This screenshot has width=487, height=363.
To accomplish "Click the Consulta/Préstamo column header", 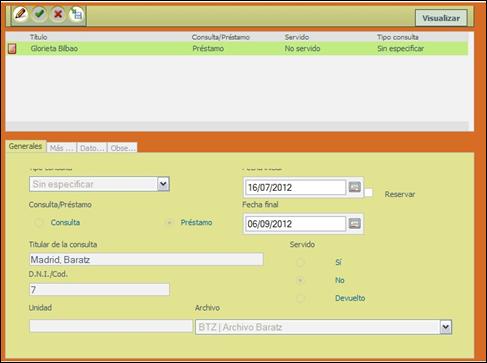I will pyautogui.click(x=221, y=37).
